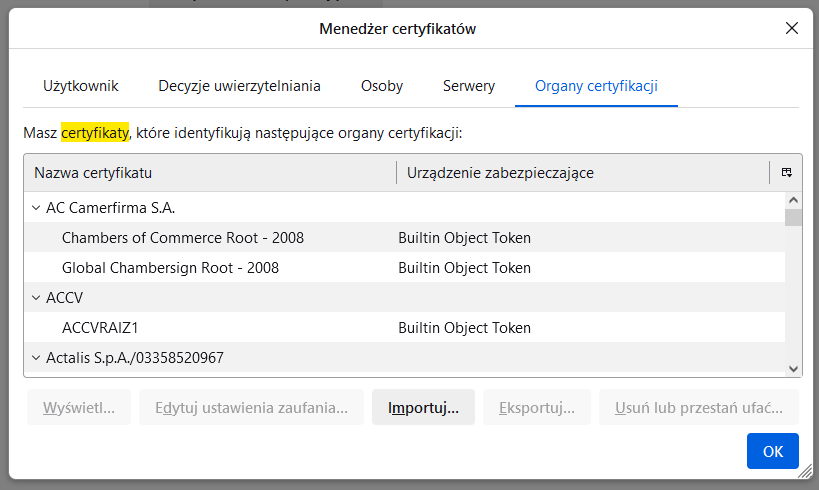Go to the Osoby tab
Viewport: 819px width, 490px height.
tap(381, 86)
